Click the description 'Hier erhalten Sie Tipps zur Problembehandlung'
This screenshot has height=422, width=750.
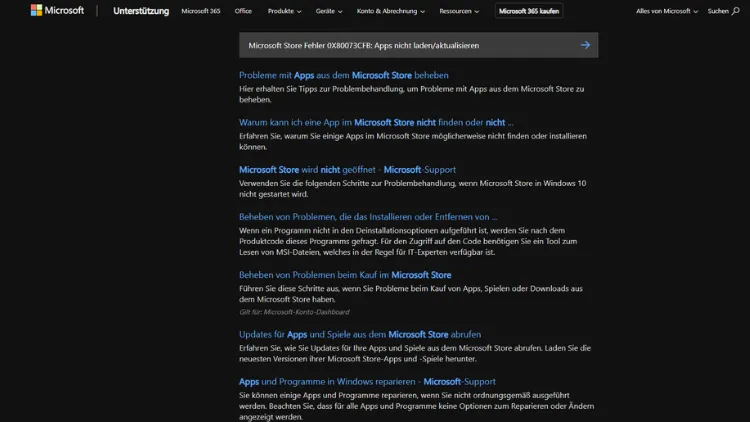411,94
